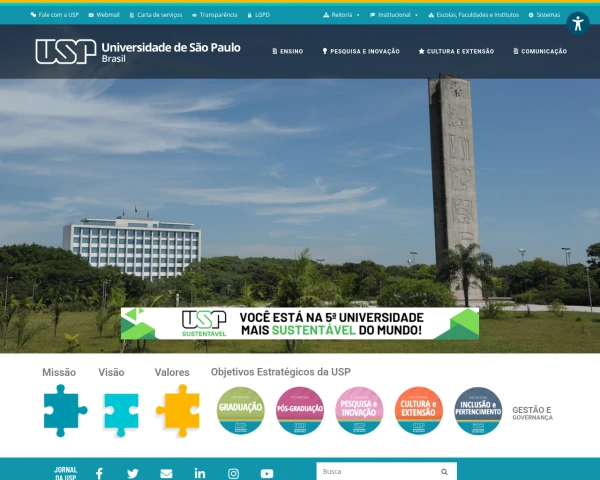600x480 pixels.
Task: Open the LinkedIn icon in footer bar
Action: coord(200,473)
